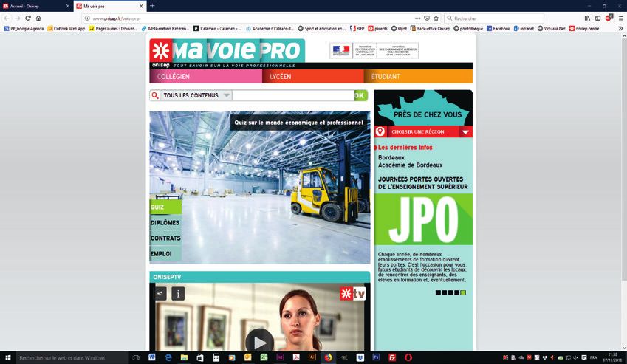Click the red magnifier search icon
The width and height of the screenshot is (627, 364).
(x=155, y=95)
